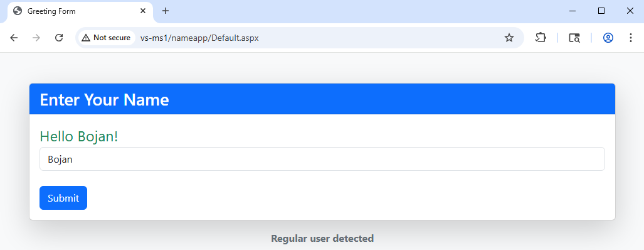Image resolution: width=644 pixels, height=250 pixels.
Task: Click the Enter Your Name header
Action: click(x=104, y=99)
